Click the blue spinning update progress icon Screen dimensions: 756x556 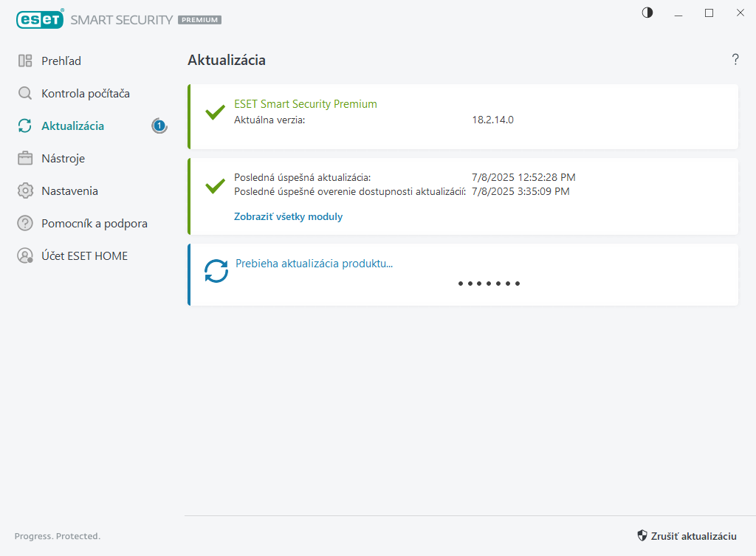click(x=216, y=271)
